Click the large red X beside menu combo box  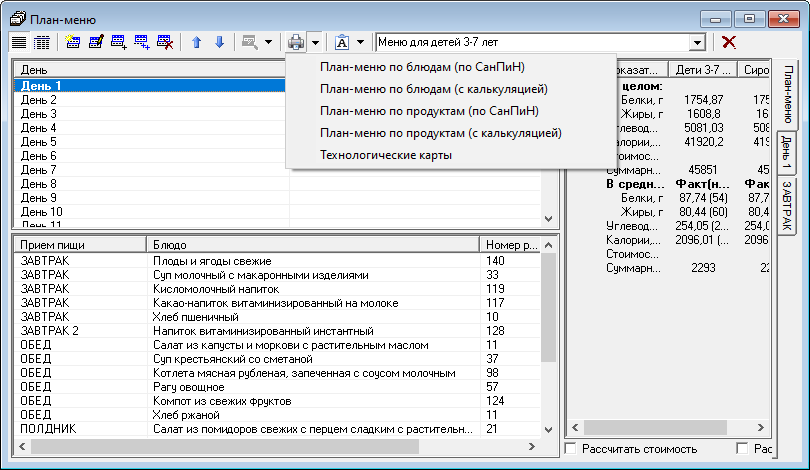point(729,42)
